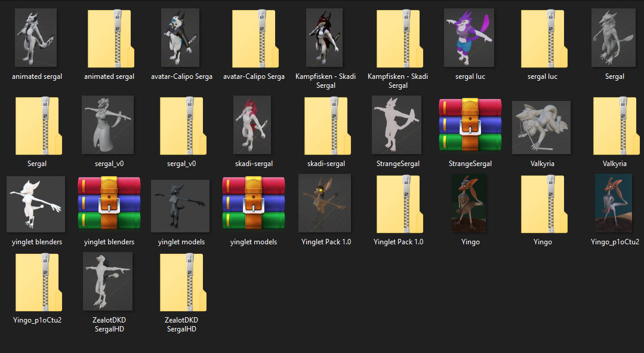Click 'StrangeSergal' name under the WinRAR icon
644x353 pixels.
(470, 164)
